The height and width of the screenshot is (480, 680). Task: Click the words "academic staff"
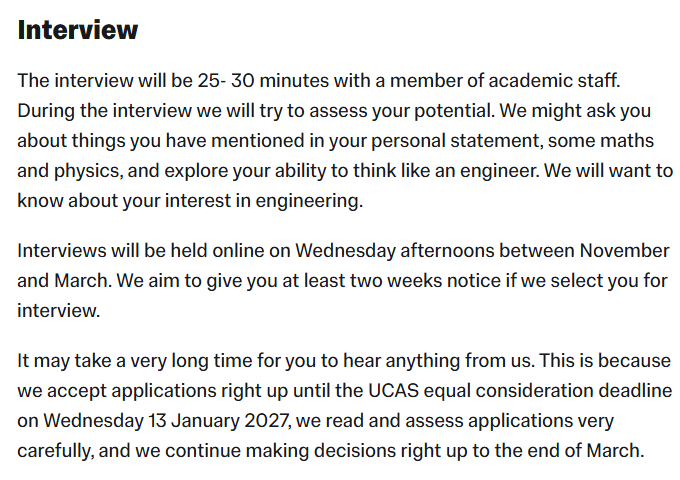553,81
